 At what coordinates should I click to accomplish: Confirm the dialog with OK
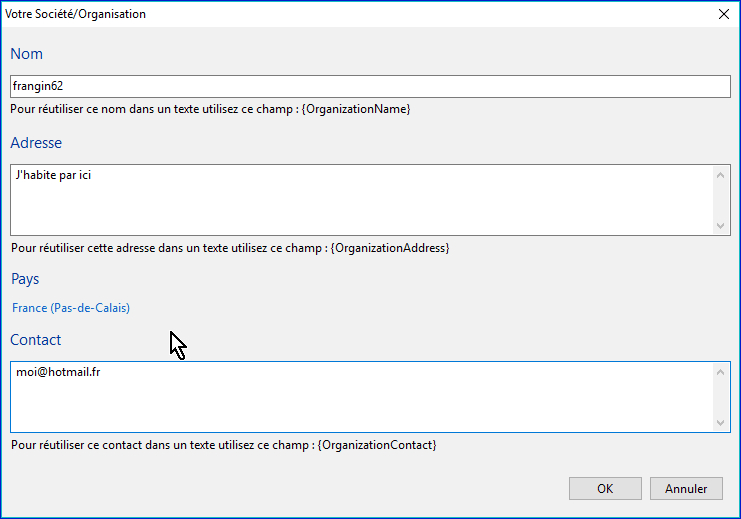(605, 489)
